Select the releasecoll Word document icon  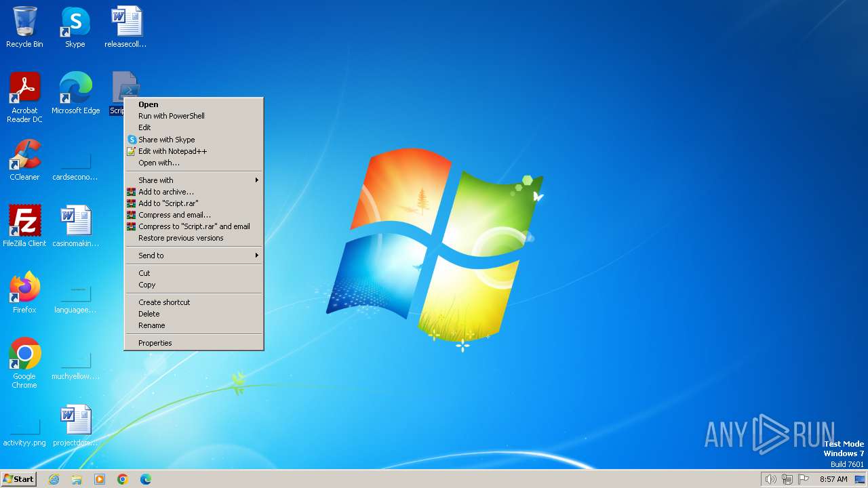pos(125,27)
